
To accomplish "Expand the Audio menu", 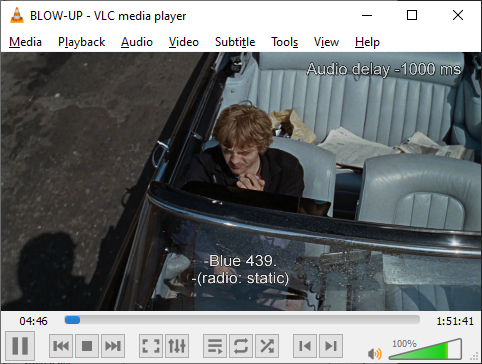I will pyautogui.click(x=137, y=42).
